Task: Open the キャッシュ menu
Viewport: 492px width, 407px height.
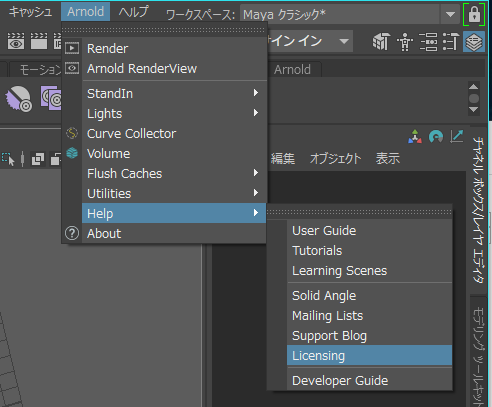Action: tap(30, 12)
